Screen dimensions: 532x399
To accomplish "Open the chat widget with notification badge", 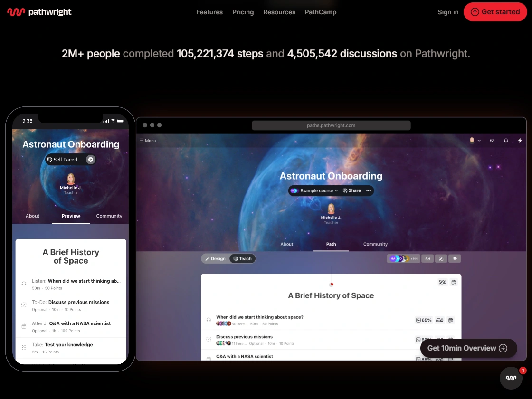I will (x=511, y=378).
